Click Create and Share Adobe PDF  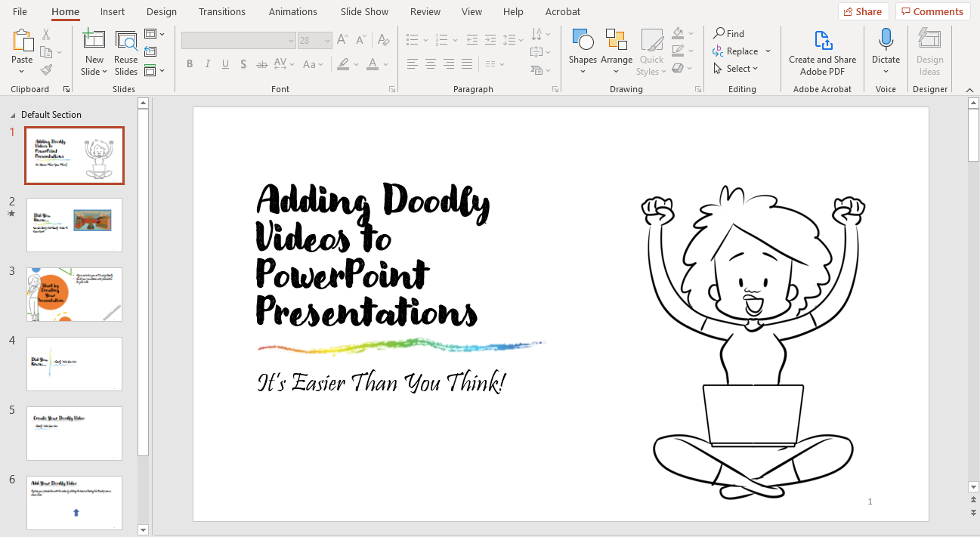[822, 52]
